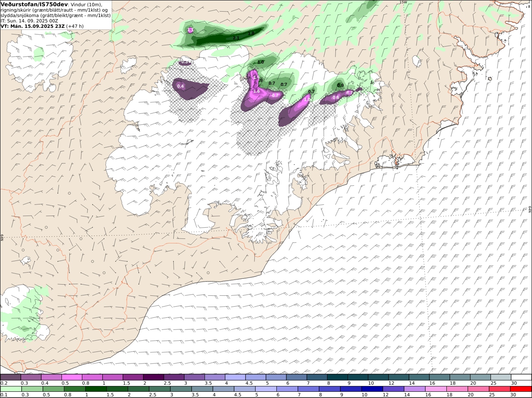Click the 0.6 value in purple snow area
Image resolution: width=532 pixels, height=398 pixels.
[336, 98]
